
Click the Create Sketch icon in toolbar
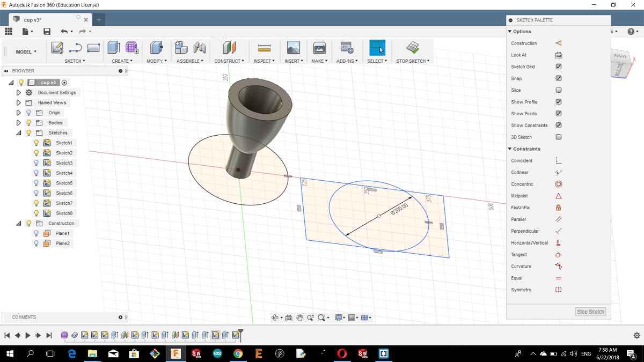pos(57,48)
